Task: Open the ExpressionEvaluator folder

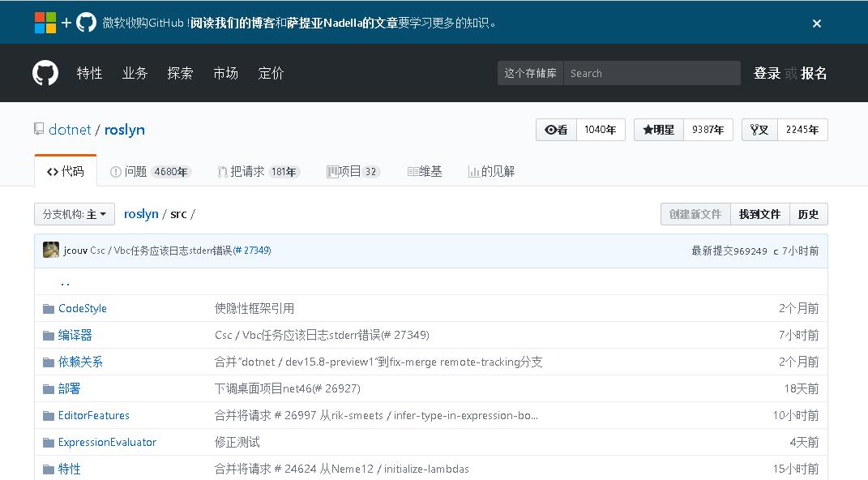Action: click(x=108, y=443)
